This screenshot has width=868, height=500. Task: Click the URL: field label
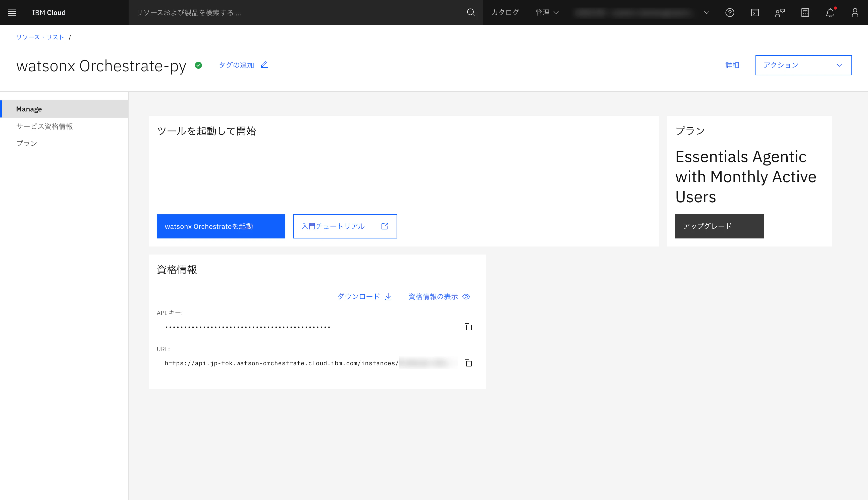(x=163, y=349)
